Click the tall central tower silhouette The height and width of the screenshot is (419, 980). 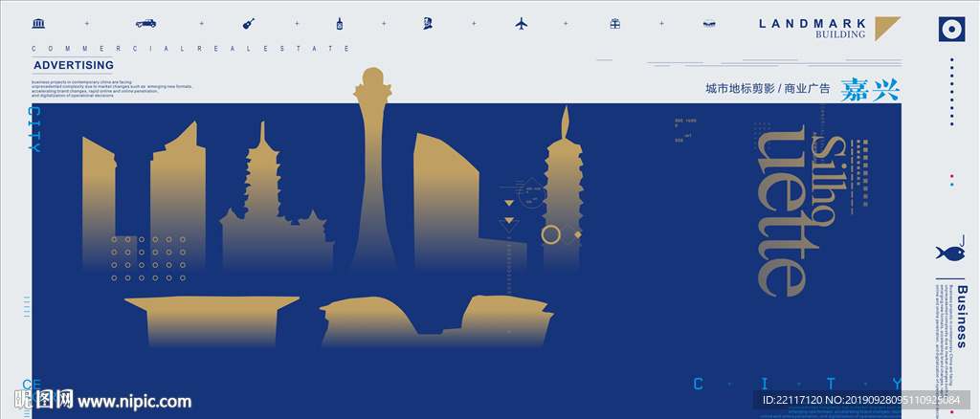pos(373,168)
